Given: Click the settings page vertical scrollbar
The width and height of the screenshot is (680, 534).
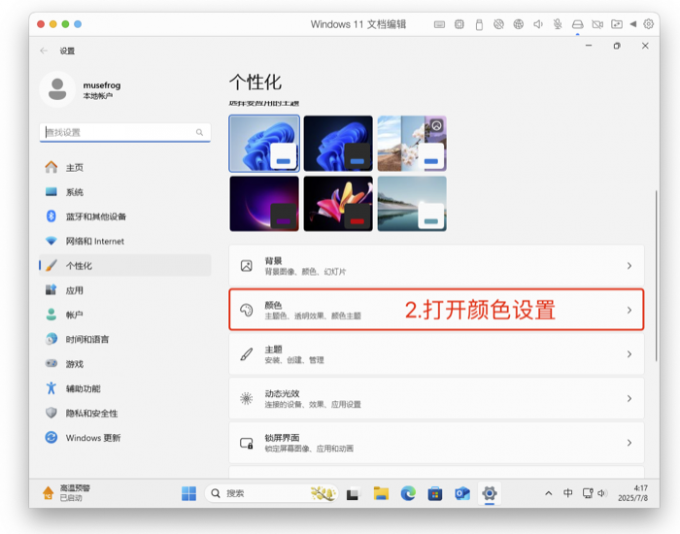Looking at the screenshot, I should (656, 275).
